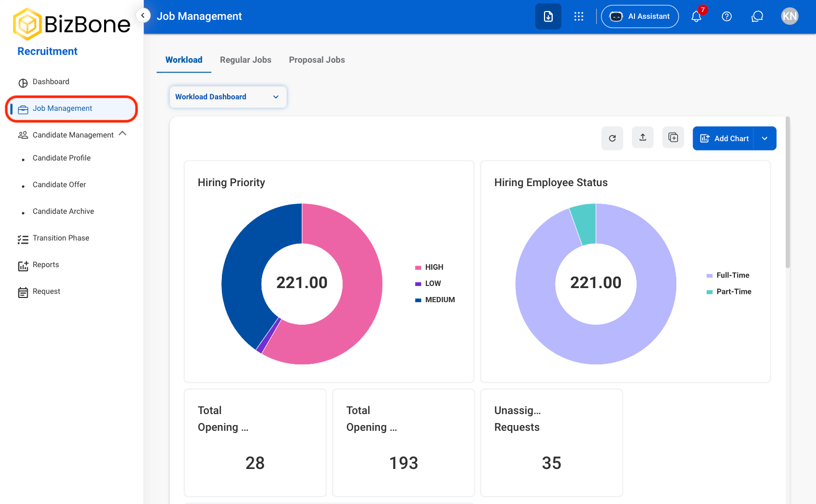Toggle the HIGH legend item

(x=429, y=267)
